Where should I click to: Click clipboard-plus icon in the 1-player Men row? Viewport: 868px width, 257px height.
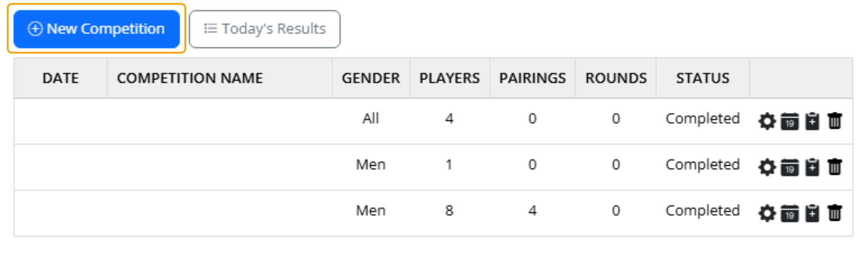812,167
